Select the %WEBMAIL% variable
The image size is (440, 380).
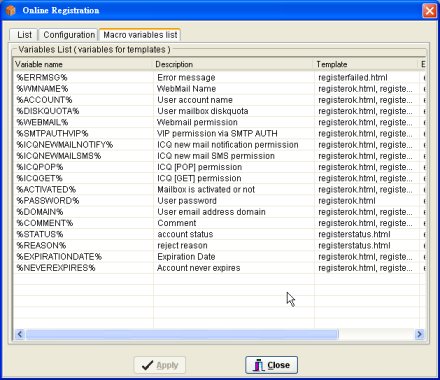click(42, 122)
